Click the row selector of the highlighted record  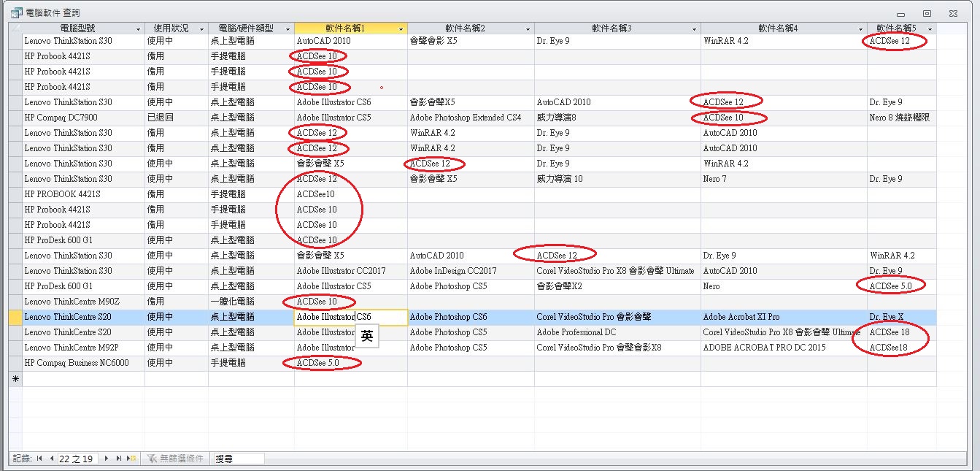coord(15,317)
